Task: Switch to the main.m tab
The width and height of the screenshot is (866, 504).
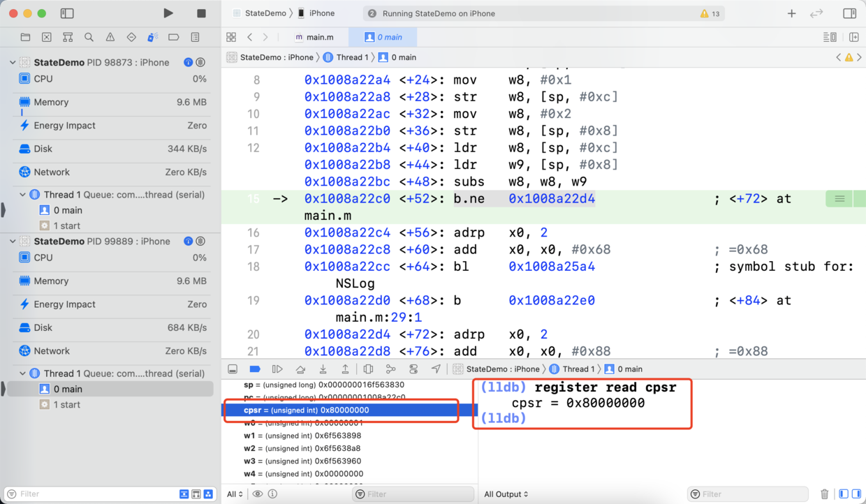Action: [314, 37]
